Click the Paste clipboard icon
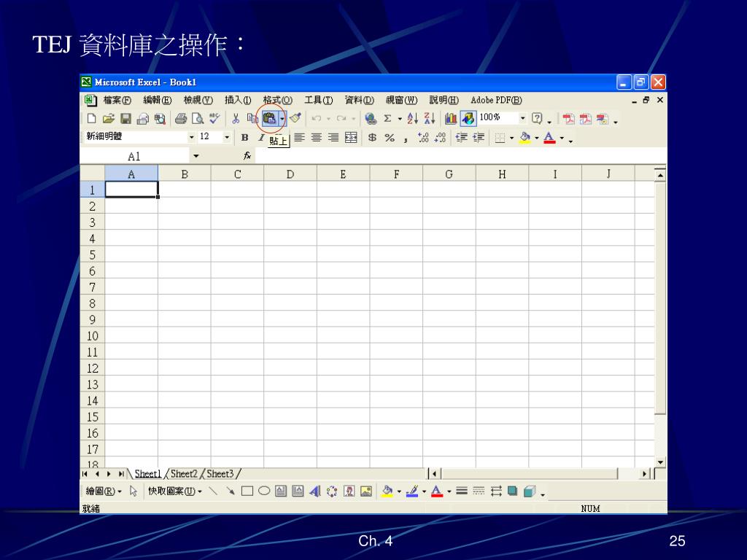Viewport: 747px width, 560px height. point(270,119)
